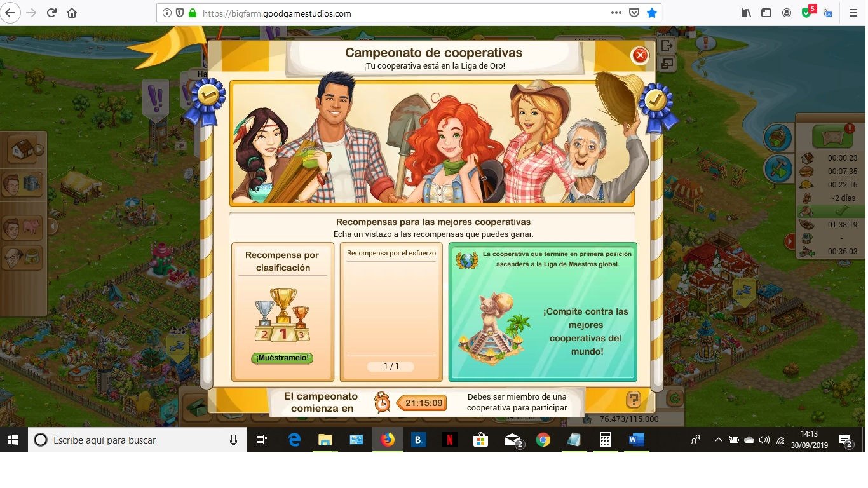
Task: Open the man with silo quest
Action: pyautogui.click(x=22, y=184)
